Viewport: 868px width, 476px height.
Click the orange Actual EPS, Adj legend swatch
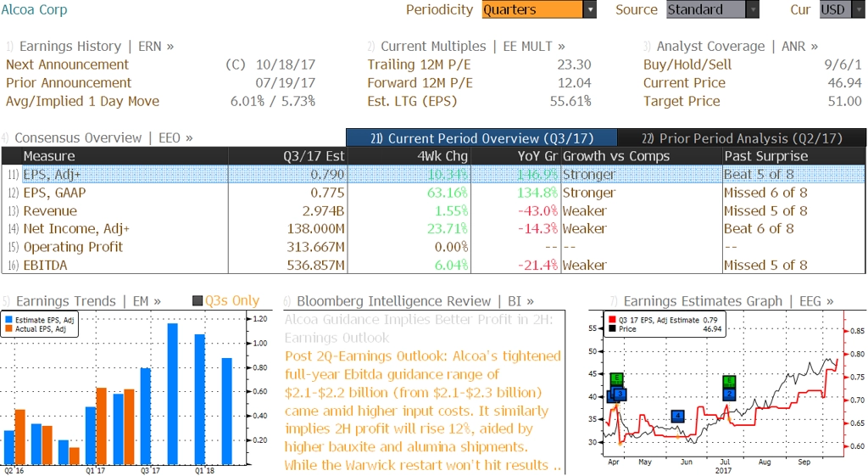point(8,328)
